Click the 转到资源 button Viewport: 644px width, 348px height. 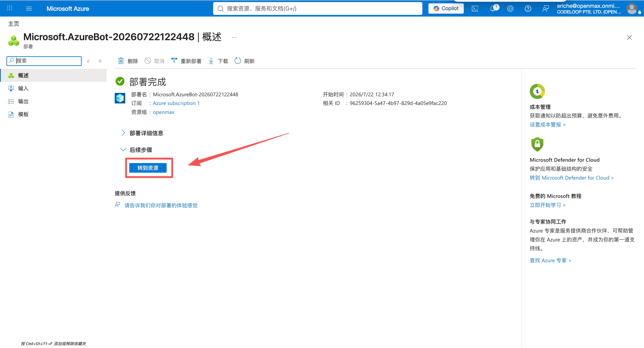tap(148, 168)
